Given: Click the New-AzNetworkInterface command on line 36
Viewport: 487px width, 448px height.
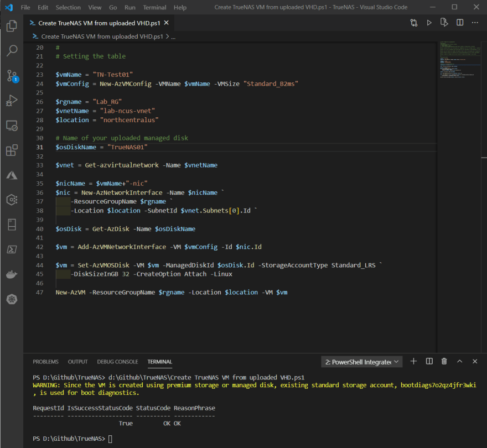Looking at the screenshot, I should point(122,192).
